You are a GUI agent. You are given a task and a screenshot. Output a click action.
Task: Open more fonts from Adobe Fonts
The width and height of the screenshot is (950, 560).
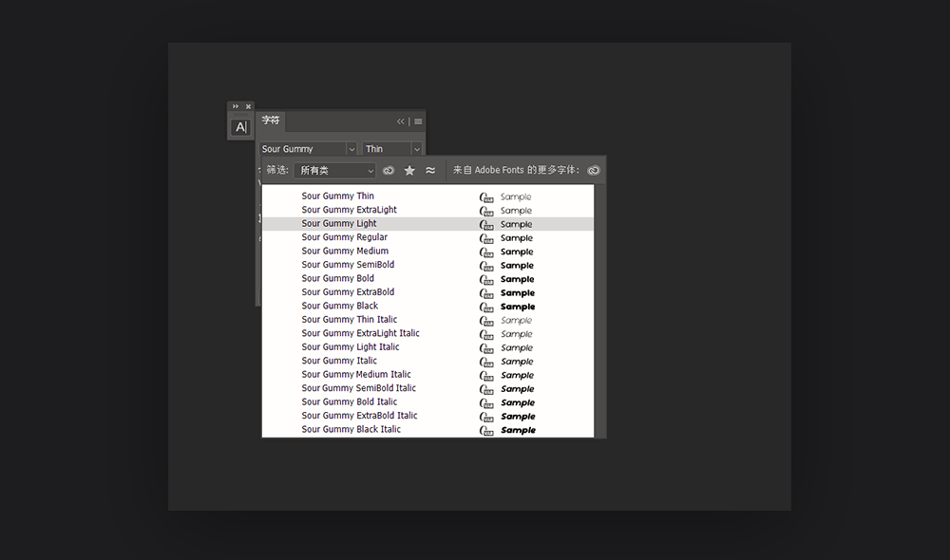[x=594, y=170]
